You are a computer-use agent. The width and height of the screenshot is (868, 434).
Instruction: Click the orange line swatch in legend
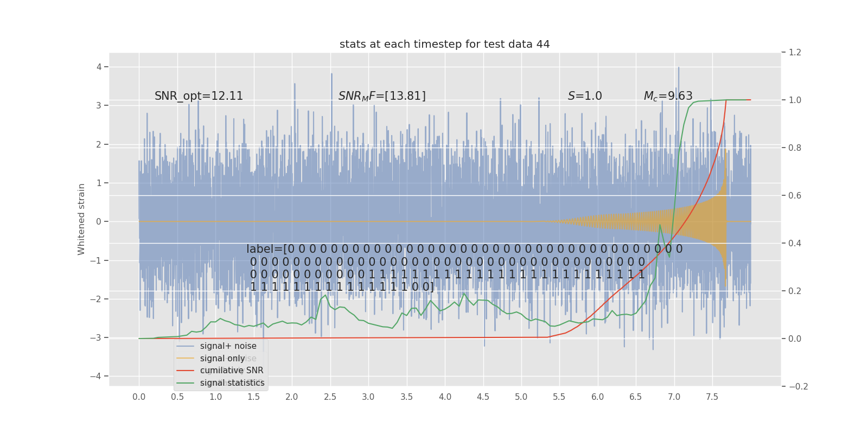click(186, 359)
